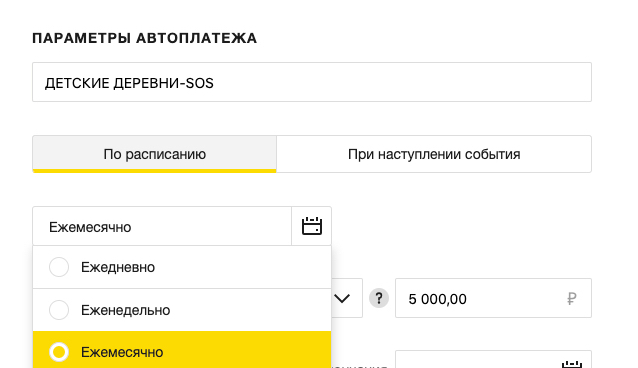Image resolution: width=638 pixels, height=368 pixels.
Task: Click the selected Ежемесячно radio circle
Action: [x=59, y=352]
